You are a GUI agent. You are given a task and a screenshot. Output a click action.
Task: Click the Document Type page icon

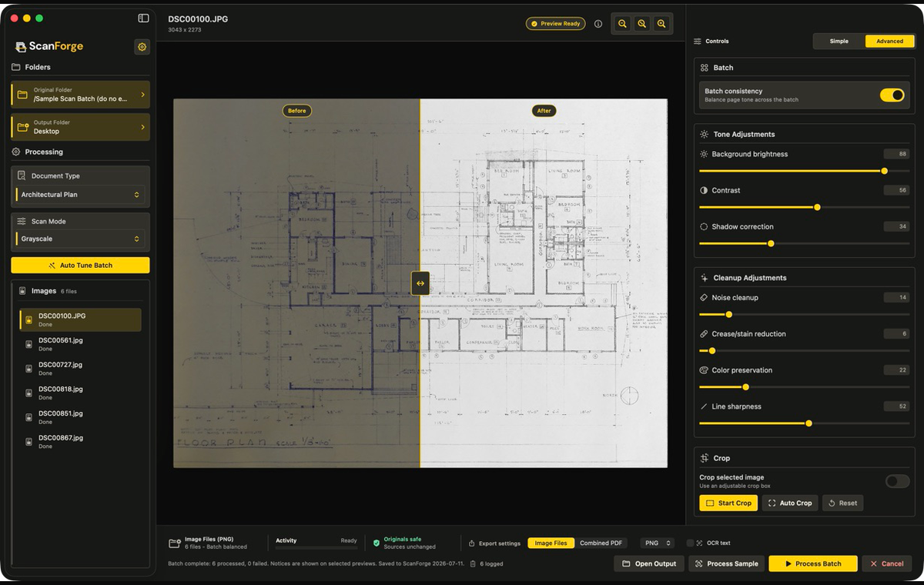(22, 175)
